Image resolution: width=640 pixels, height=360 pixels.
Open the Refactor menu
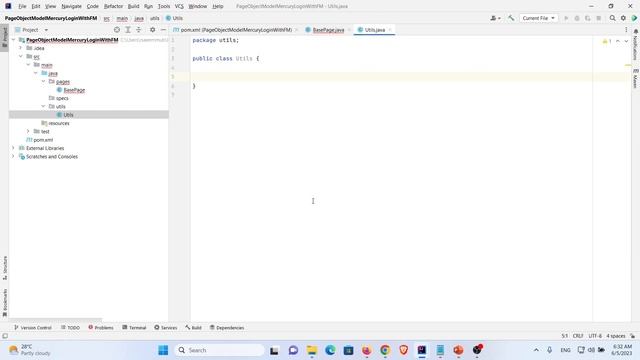pyautogui.click(x=113, y=6)
